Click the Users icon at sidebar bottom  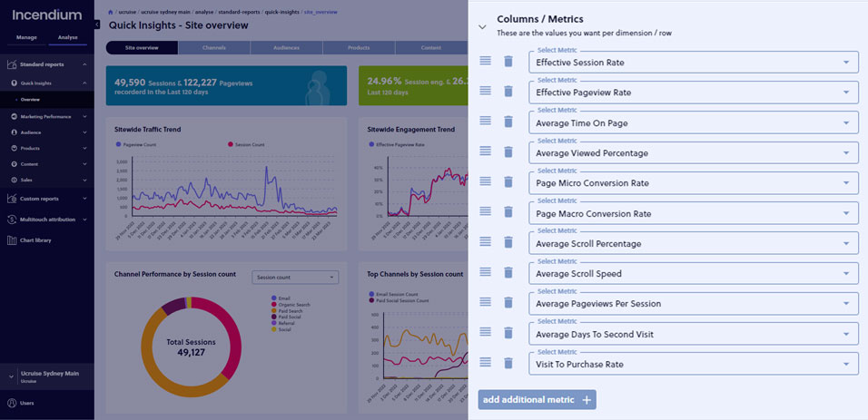click(x=12, y=403)
